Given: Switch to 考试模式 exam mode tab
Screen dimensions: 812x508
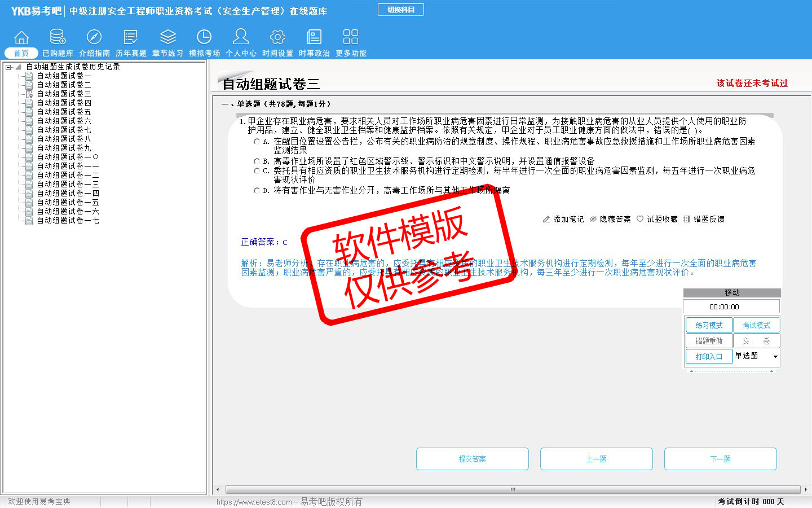Looking at the screenshot, I should (x=756, y=325).
